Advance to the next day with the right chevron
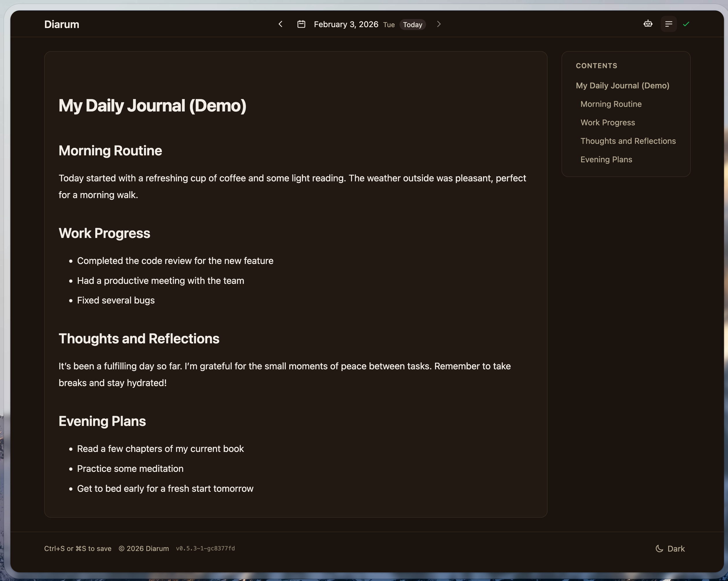 tap(439, 24)
